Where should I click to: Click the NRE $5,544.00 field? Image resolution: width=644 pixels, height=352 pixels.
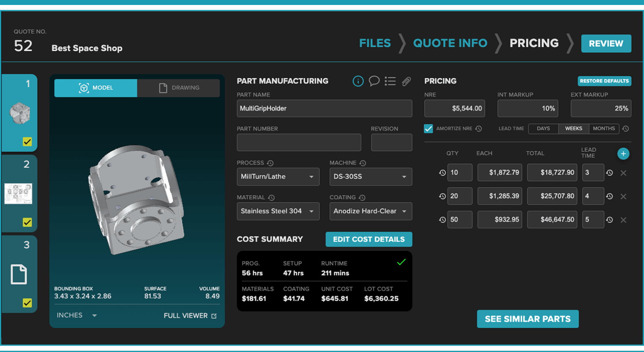pos(454,108)
